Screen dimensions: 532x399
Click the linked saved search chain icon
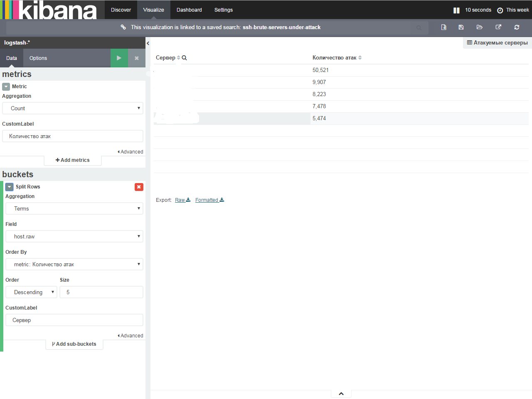[123, 27]
